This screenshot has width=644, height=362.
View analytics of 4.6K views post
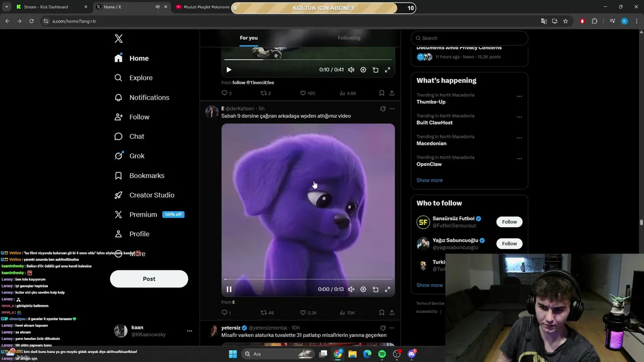[348, 93]
